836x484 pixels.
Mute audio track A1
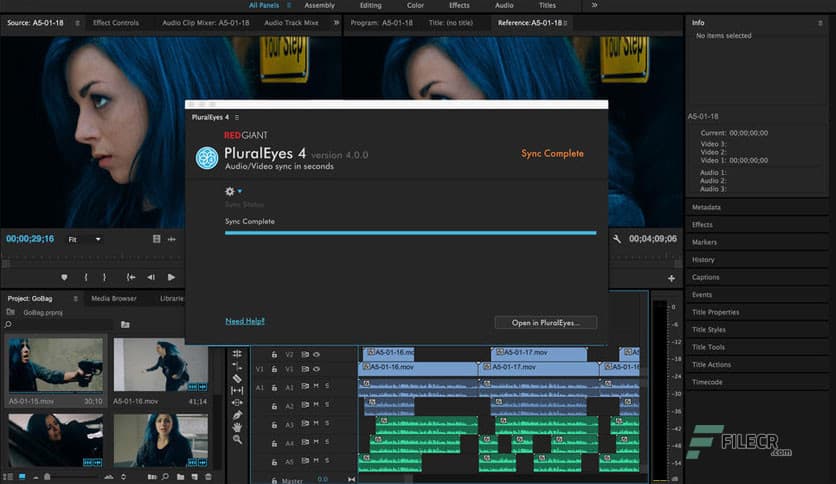coord(316,387)
